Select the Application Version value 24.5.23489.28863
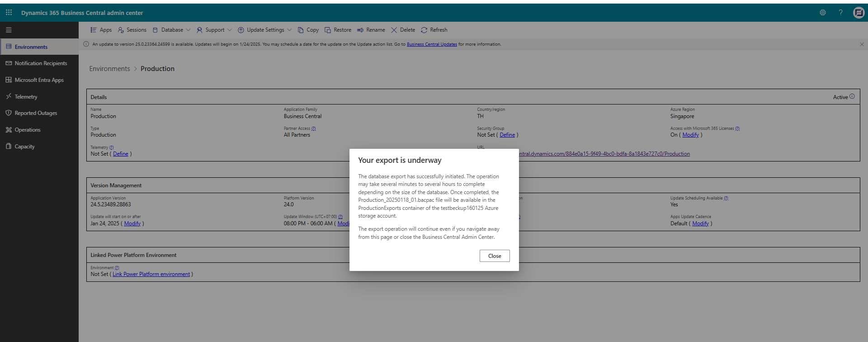 [x=111, y=204]
